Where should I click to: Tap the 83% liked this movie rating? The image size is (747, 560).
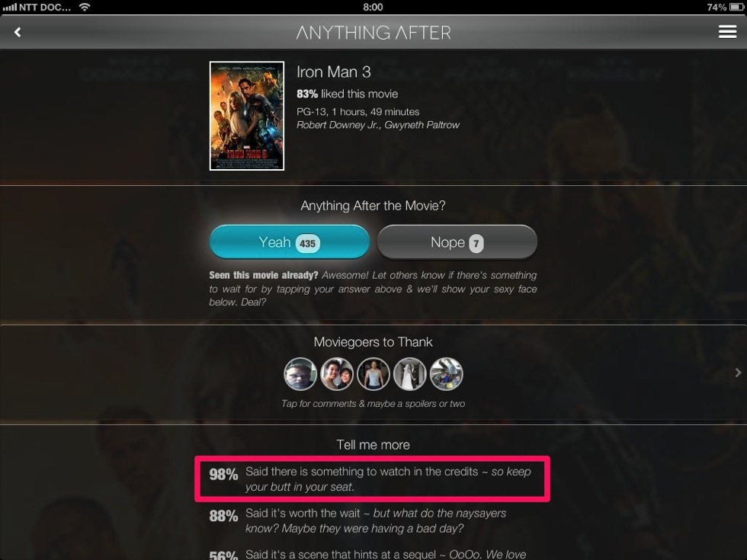[x=348, y=94]
